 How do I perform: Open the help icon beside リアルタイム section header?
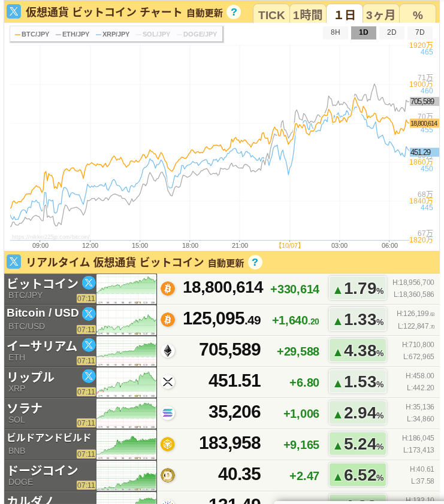point(255,262)
